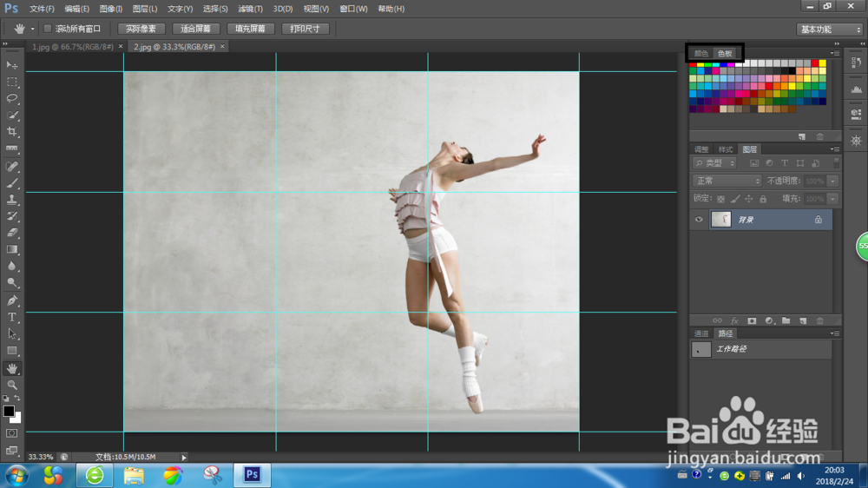The image size is (868, 488).
Task: Select the Zoom tool in toolbox
Action: [x=12, y=384]
